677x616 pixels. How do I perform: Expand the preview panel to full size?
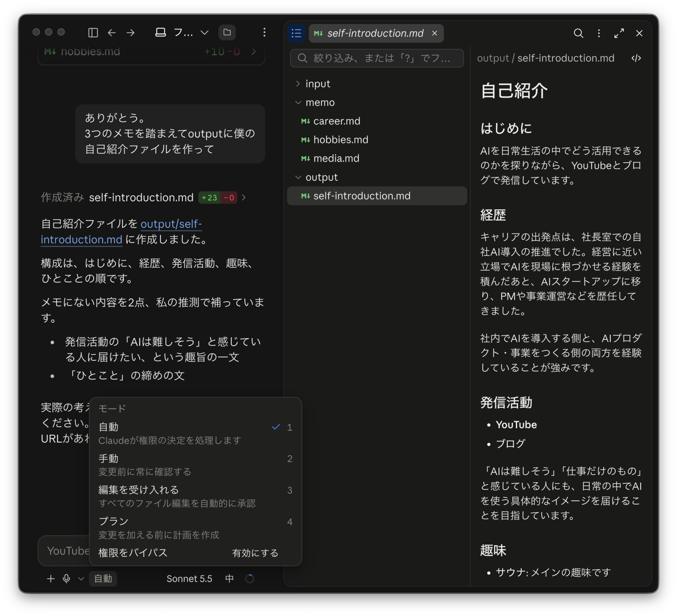[x=619, y=33]
